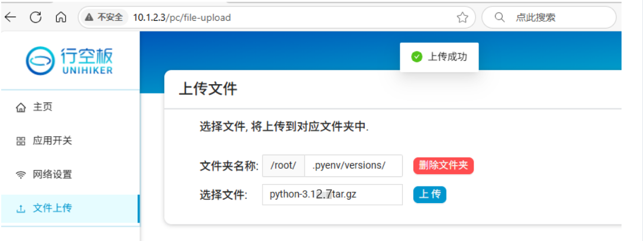This screenshot has height=241, width=644.
Task: Click the UNIHIKER logo
Action: (x=69, y=61)
